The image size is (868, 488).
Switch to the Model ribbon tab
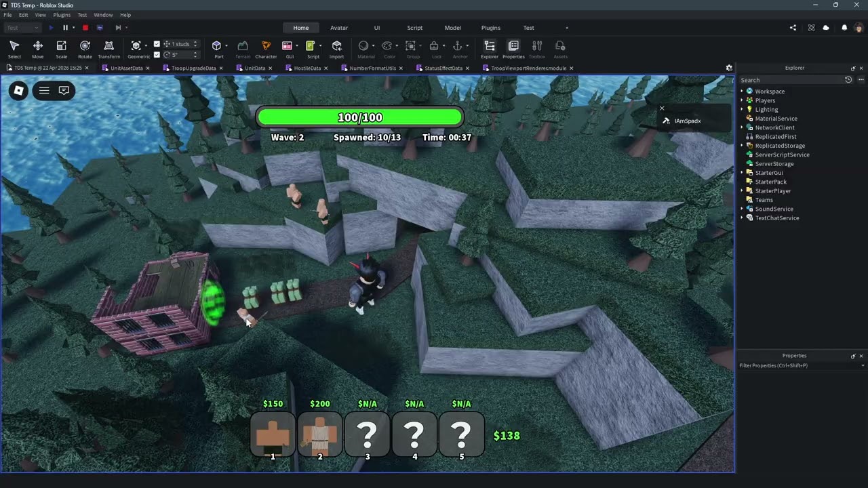453,28
